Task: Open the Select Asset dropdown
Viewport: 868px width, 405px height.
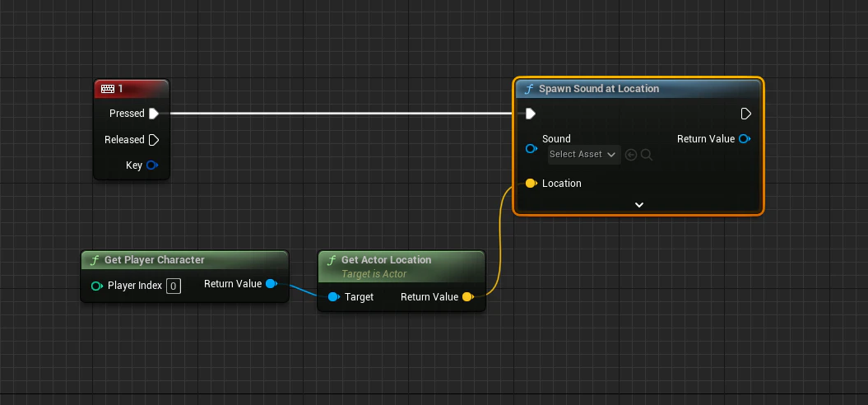Action: [584, 155]
